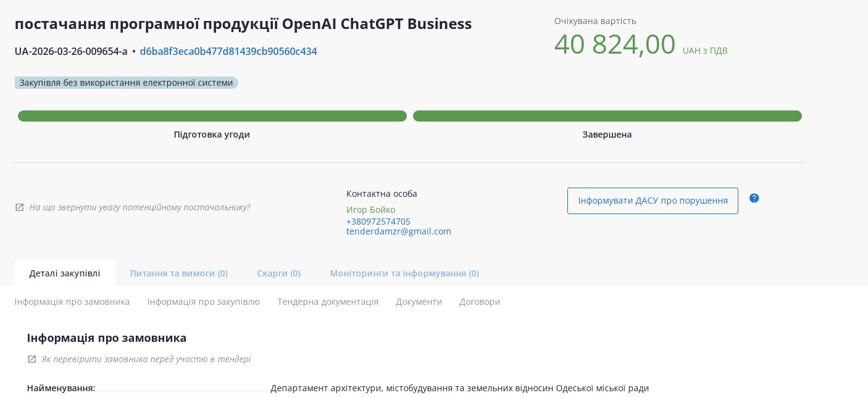Click the tender hash link d6ba8f3eca0b…

click(228, 52)
